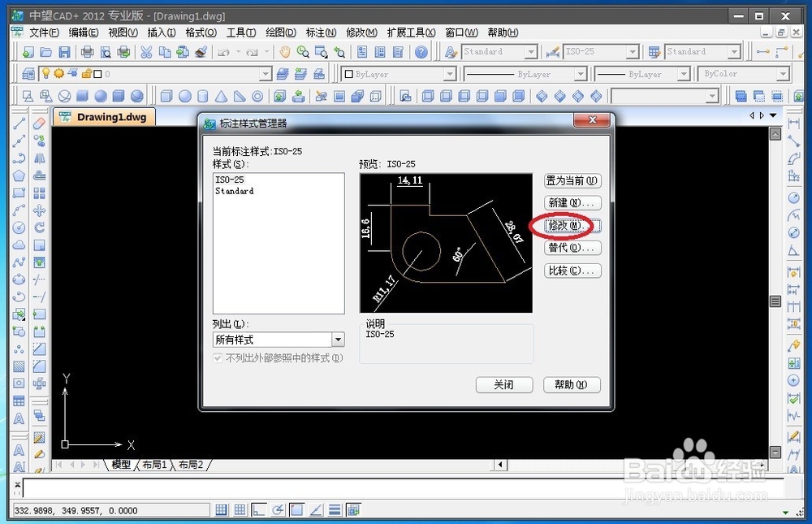Screen dimensions: 812x524
Task: Open Dimension Style icon in Styles toolbar
Action: (552, 52)
